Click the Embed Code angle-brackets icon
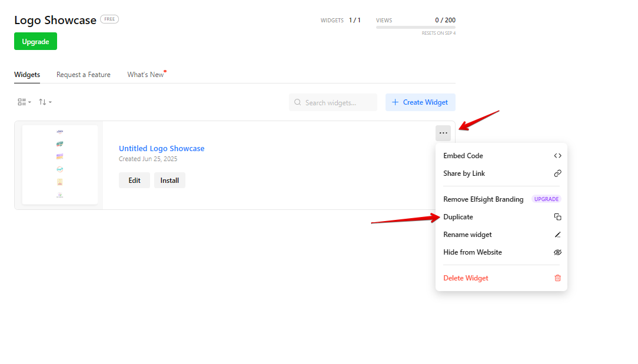638x364 pixels. coord(557,156)
